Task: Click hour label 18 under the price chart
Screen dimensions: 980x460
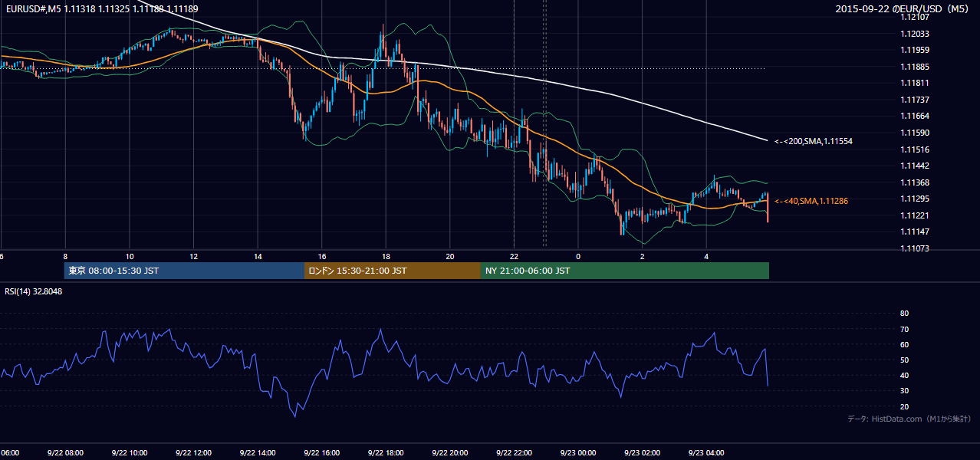Action: (x=386, y=257)
